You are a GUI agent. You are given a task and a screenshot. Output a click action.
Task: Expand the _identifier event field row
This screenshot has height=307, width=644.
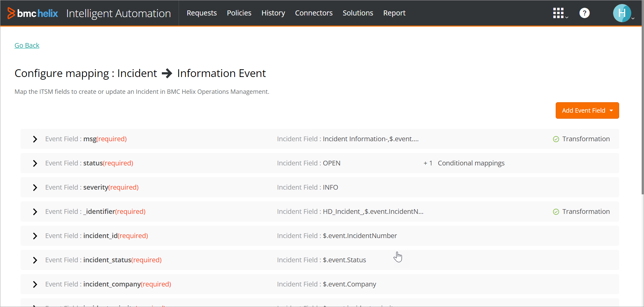[35, 212]
